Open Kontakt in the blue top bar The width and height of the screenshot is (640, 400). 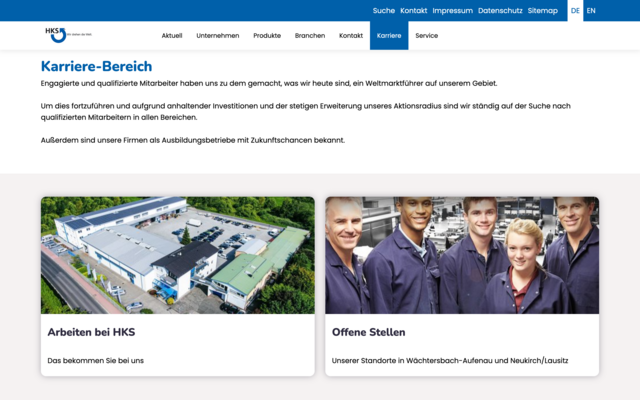tap(413, 11)
